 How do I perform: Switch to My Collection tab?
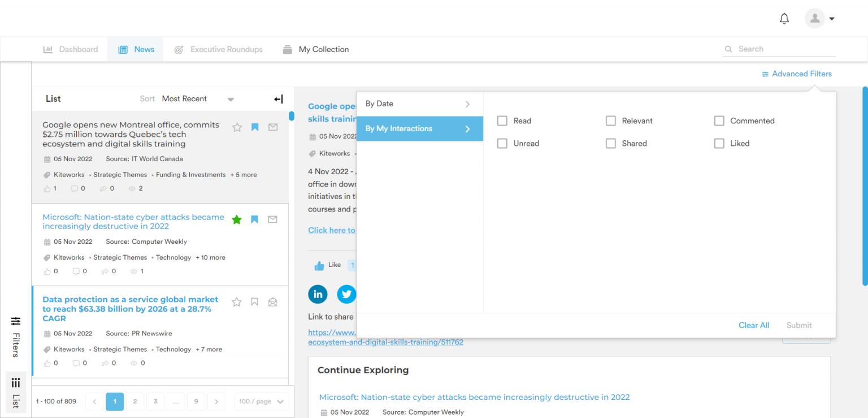[315, 49]
